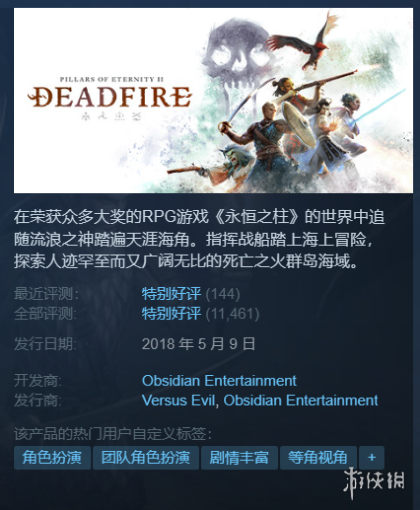Select the 团队角色扮演 tag
This screenshot has height=510, width=420.
146,457
